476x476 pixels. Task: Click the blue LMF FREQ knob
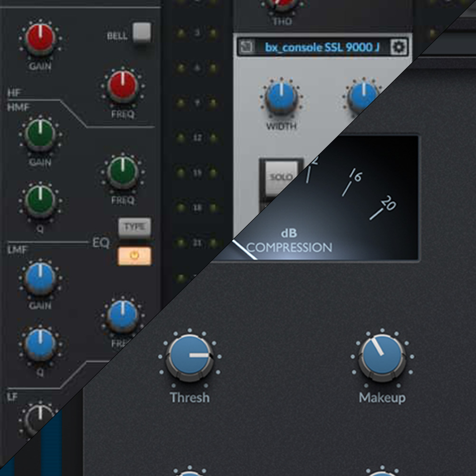point(122,316)
